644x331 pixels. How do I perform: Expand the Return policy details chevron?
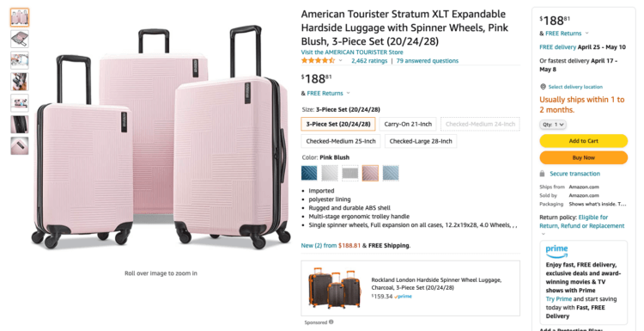[544, 234]
